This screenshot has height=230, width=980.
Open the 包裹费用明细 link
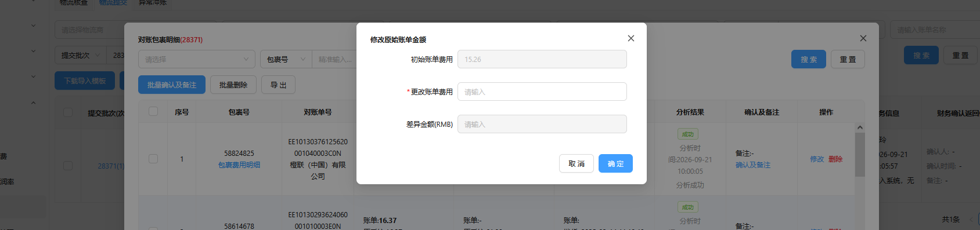point(239,165)
